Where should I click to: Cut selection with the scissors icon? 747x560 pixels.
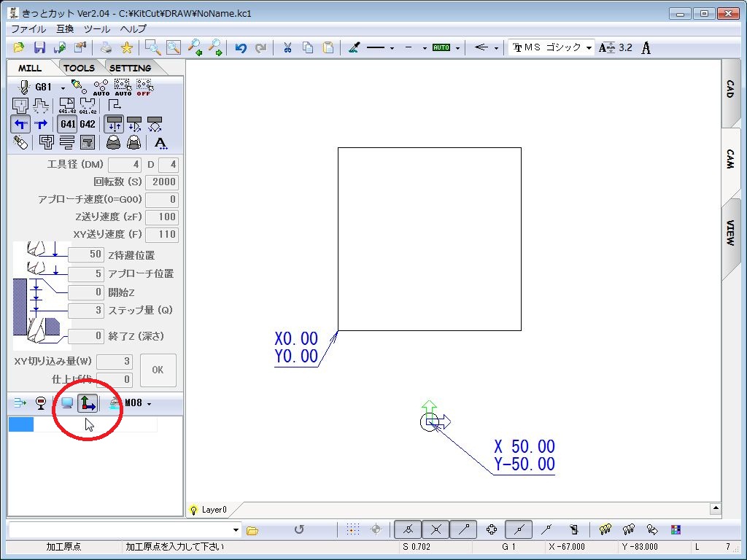click(x=287, y=47)
